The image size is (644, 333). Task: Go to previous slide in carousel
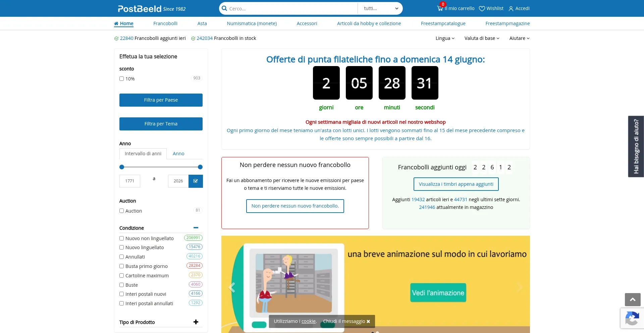pyautogui.click(x=231, y=287)
